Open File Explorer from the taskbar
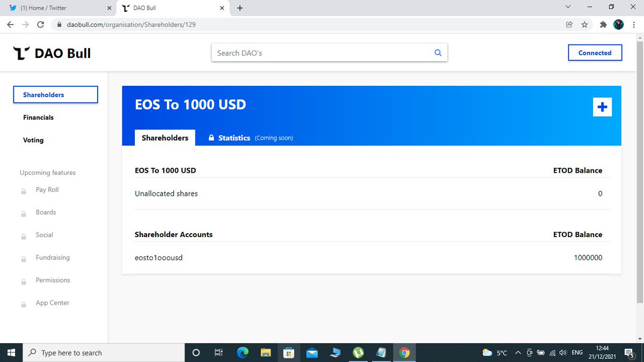The image size is (644, 362). [266, 352]
